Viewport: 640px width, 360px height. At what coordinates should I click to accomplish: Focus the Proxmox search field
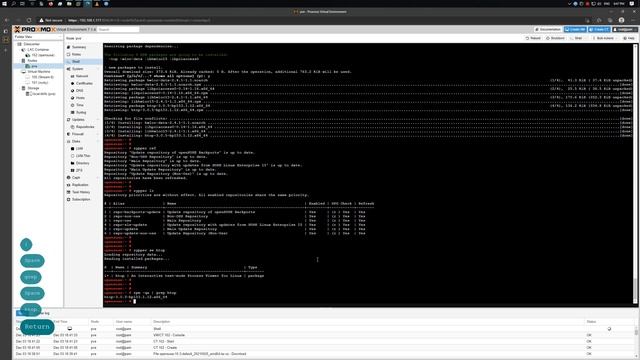point(118,29)
